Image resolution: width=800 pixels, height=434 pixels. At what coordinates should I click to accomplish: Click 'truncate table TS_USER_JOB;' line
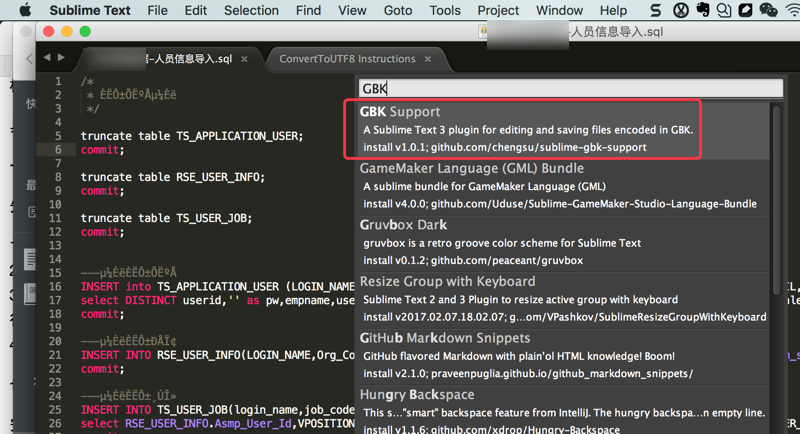(166, 218)
